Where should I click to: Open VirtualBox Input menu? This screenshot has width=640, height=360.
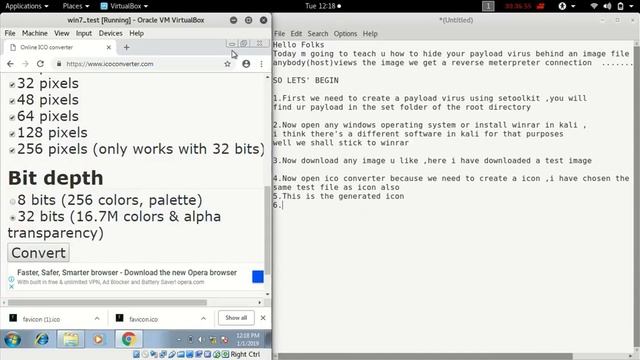click(x=84, y=33)
